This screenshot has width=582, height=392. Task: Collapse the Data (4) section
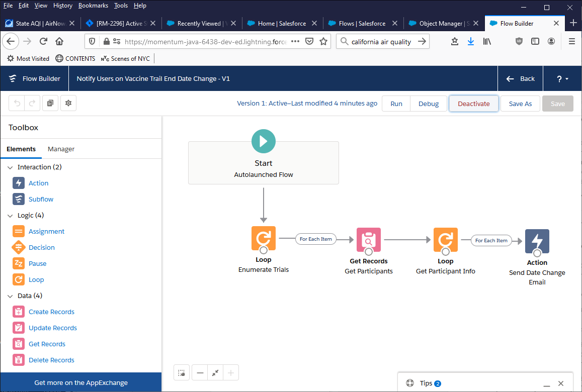(x=11, y=296)
